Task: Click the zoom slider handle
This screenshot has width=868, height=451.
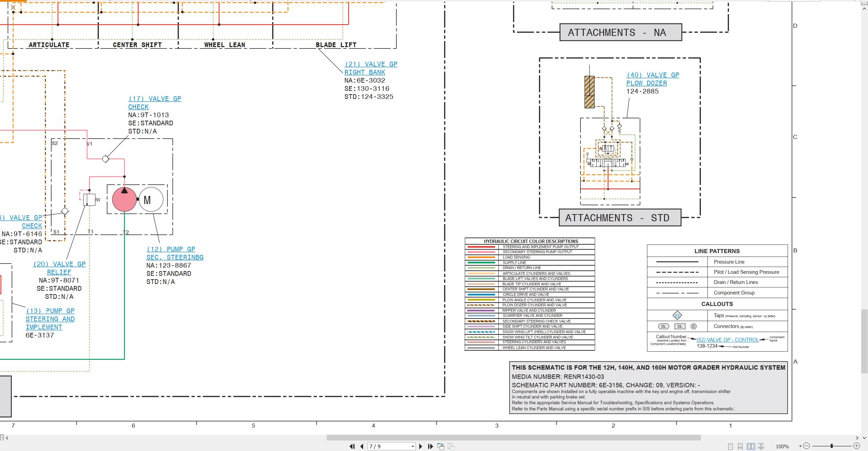Action: pos(832,446)
